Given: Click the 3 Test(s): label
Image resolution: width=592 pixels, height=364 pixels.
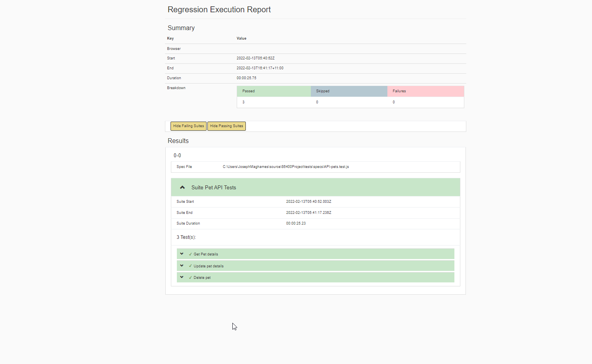Looking at the screenshot, I should [x=186, y=237].
